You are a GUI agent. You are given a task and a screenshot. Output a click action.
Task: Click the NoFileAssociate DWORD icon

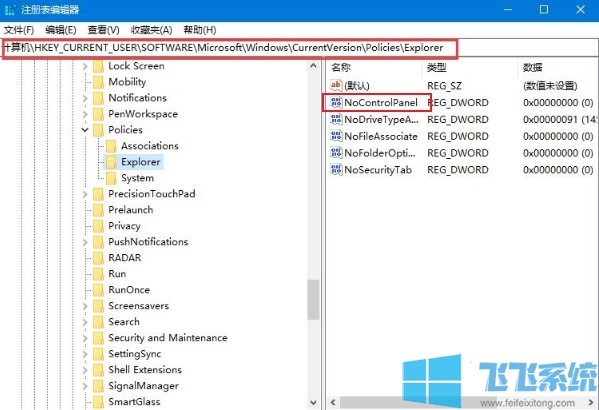click(x=336, y=136)
